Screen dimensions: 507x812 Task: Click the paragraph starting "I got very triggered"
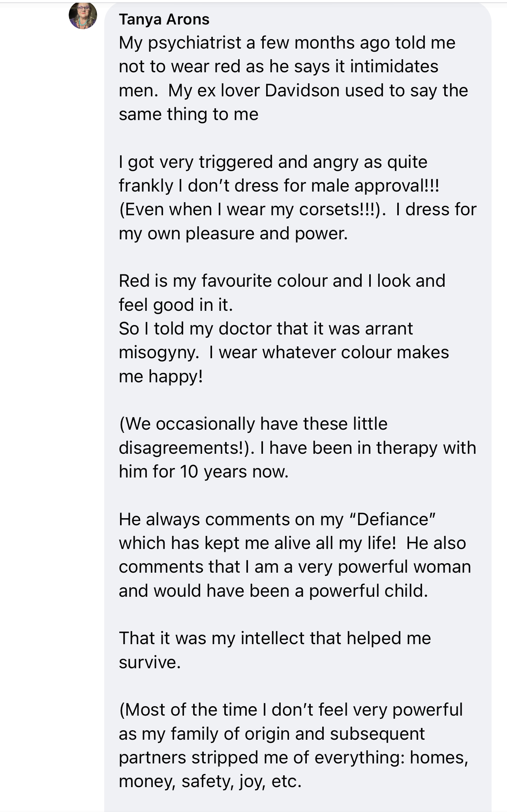pyautogui.click(x=298, y=198)
